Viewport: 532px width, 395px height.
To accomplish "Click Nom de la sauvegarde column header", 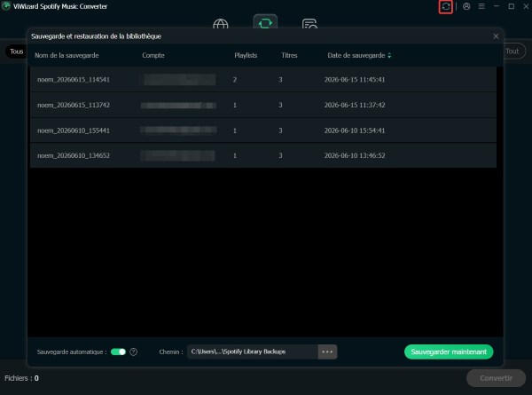I will tap(66, 55).
